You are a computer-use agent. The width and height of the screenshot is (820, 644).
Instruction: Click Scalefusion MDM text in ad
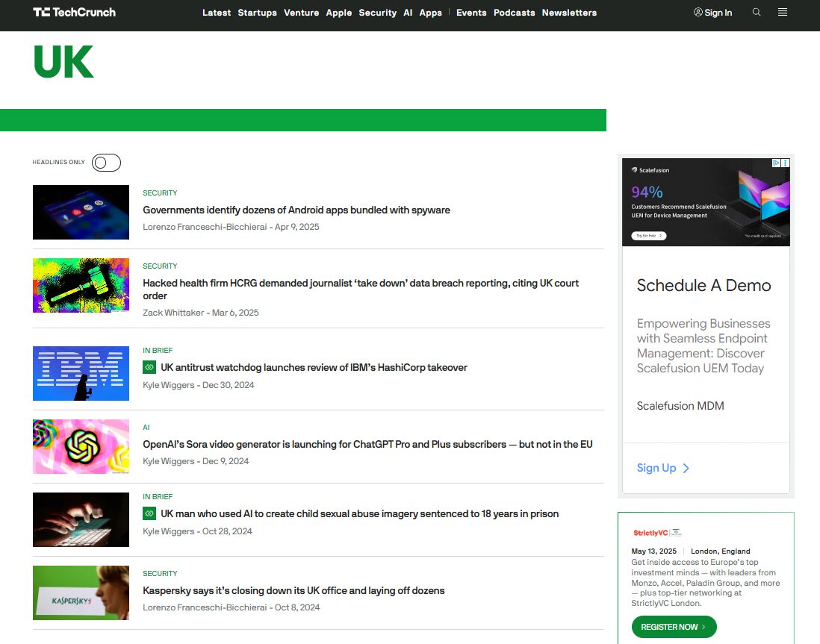coord(680,406)
